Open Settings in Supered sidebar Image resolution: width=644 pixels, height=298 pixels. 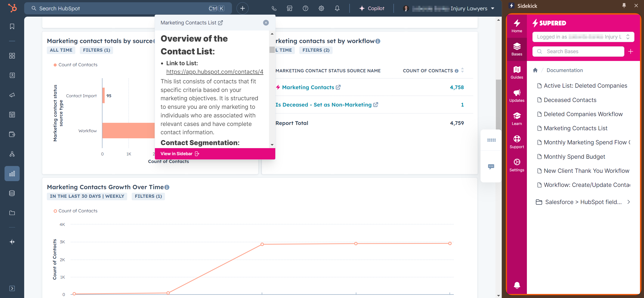point(517,165)
